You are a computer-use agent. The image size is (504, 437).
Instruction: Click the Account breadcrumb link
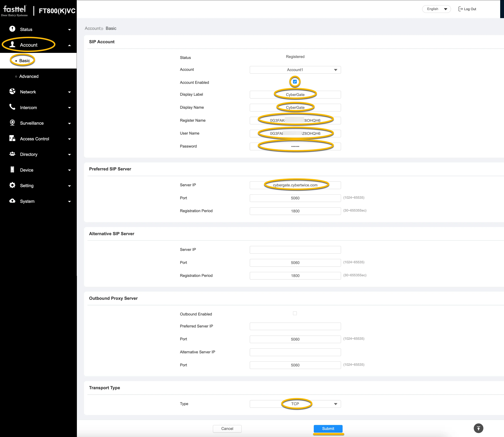pyautogui.click(x=93, y=28)
